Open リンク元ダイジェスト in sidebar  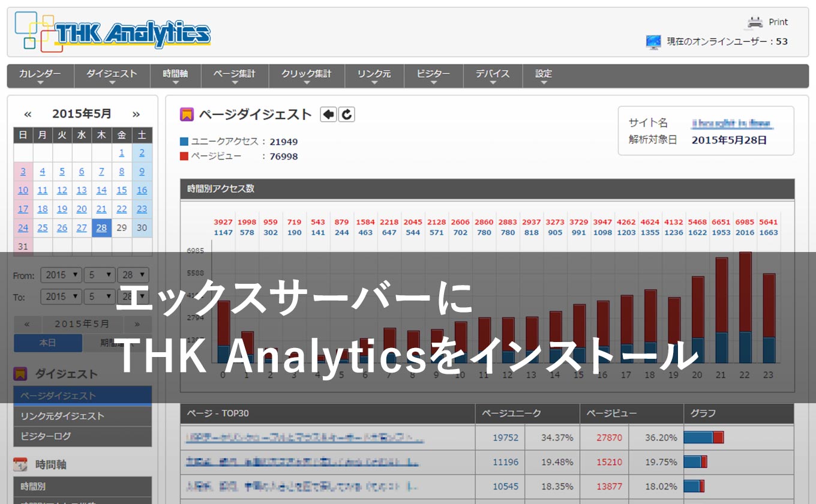tap(83, 416)
